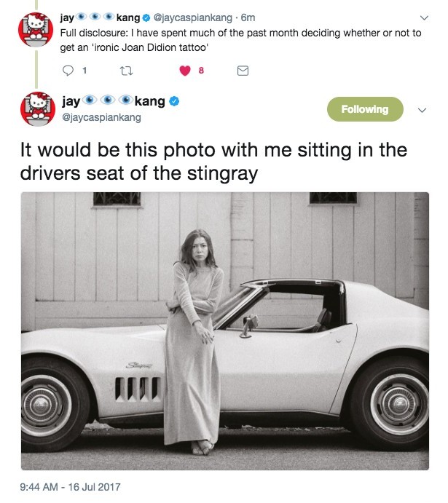Click the verified badge in the top tweet
Image resolution: width=448 pixels, height=503 pixels.
[146, 16]
